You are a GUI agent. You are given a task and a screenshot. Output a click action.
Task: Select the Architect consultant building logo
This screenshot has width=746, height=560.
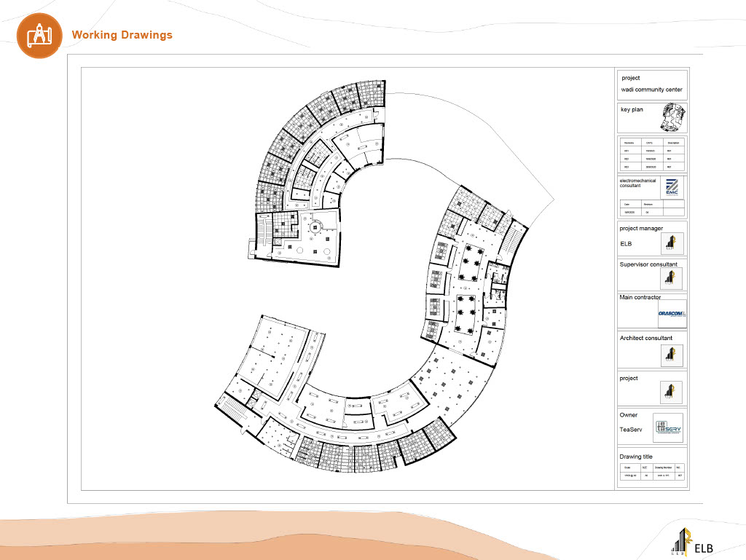(672, 355)
